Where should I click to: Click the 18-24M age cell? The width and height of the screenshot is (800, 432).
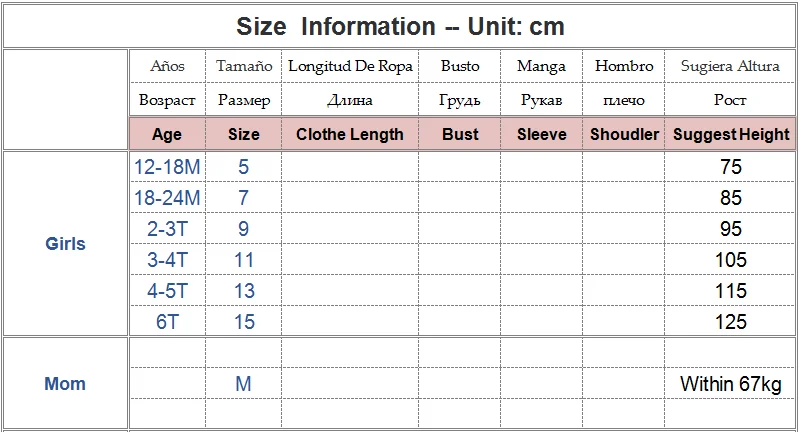[167, 198]
